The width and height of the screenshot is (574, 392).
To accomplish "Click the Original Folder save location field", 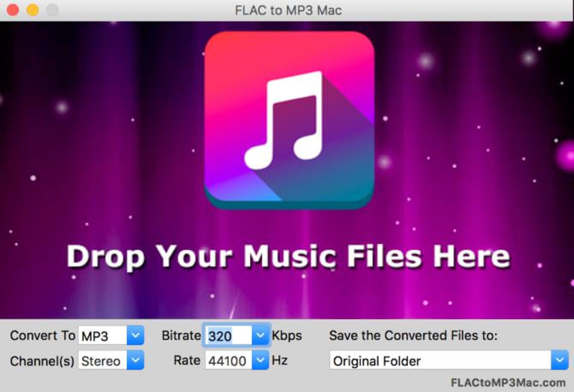I will pos(441,360).
